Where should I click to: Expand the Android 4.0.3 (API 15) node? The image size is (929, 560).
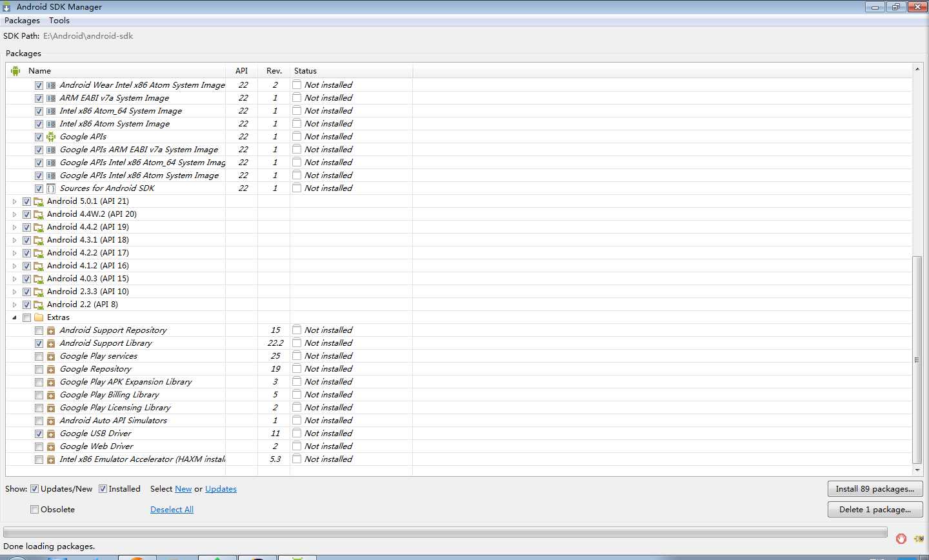14,279
